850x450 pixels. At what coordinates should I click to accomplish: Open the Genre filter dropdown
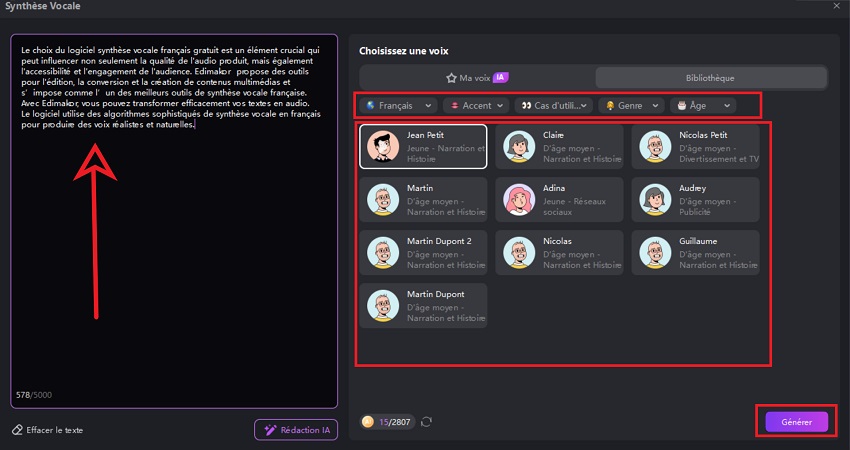(x=630, y=105)
